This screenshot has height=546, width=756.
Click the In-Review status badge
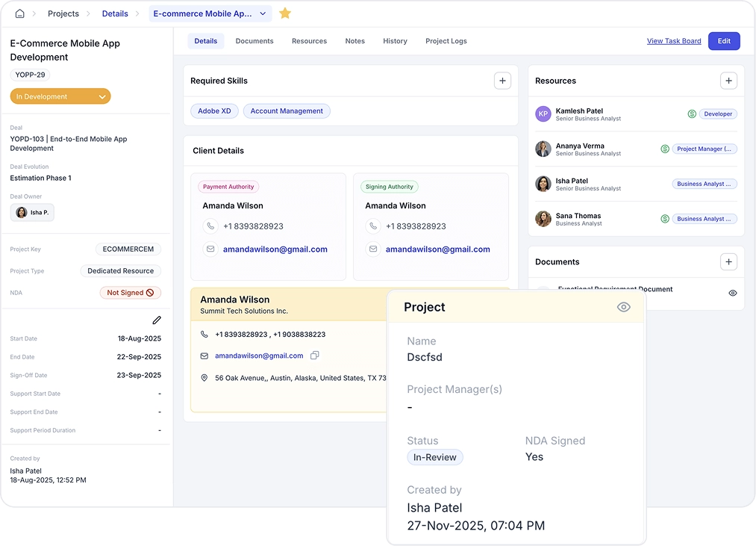coord(434,457)
